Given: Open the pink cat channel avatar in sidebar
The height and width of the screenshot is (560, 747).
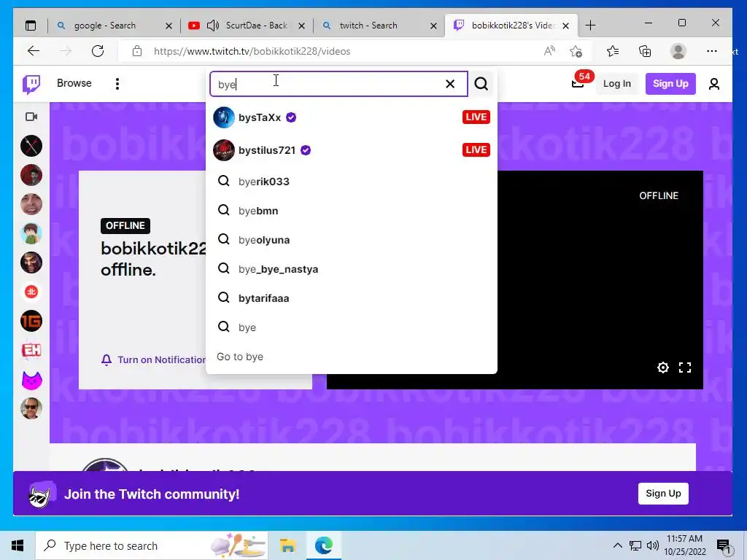Looking at the screenshot, I should pos(31,379).
